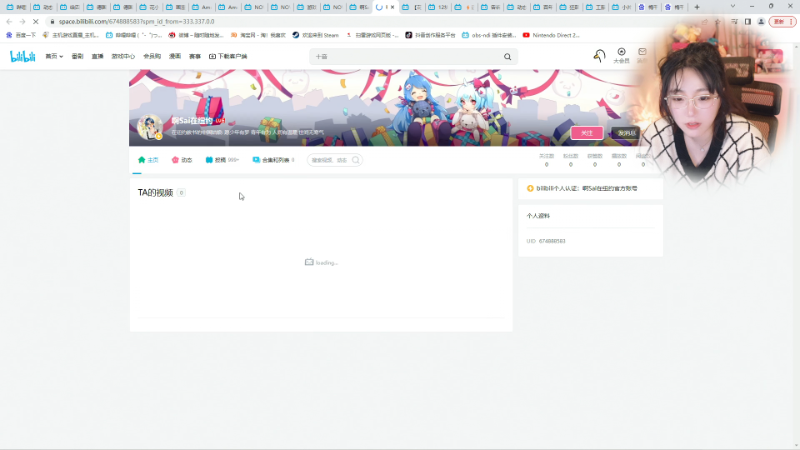Image resolution: width=800 pixels, height=450 pixels.
Task: Open the 淘宝网 bookmark
Action: coord(259,35)
